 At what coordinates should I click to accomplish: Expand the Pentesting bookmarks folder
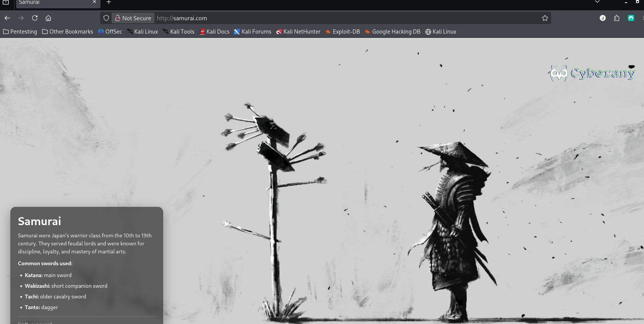point(20,32)
